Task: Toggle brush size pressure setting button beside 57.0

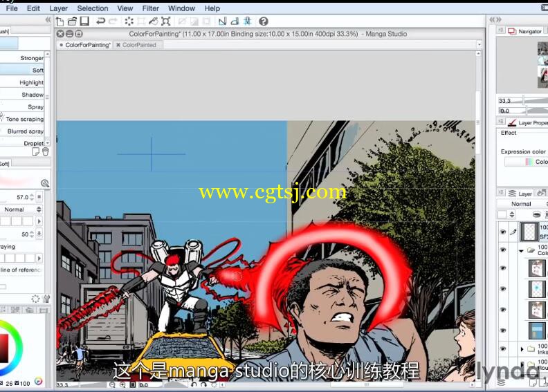Action: point(39,197)
